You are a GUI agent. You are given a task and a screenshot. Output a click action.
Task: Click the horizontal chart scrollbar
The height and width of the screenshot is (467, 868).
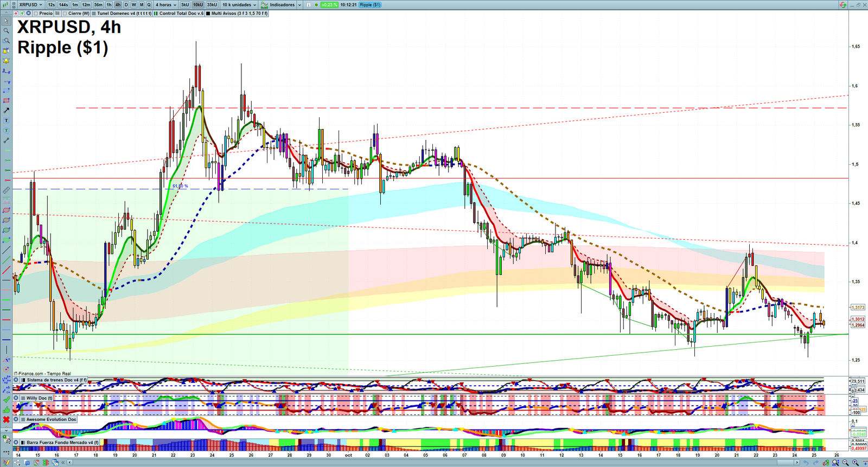click(x=434, y=463)
